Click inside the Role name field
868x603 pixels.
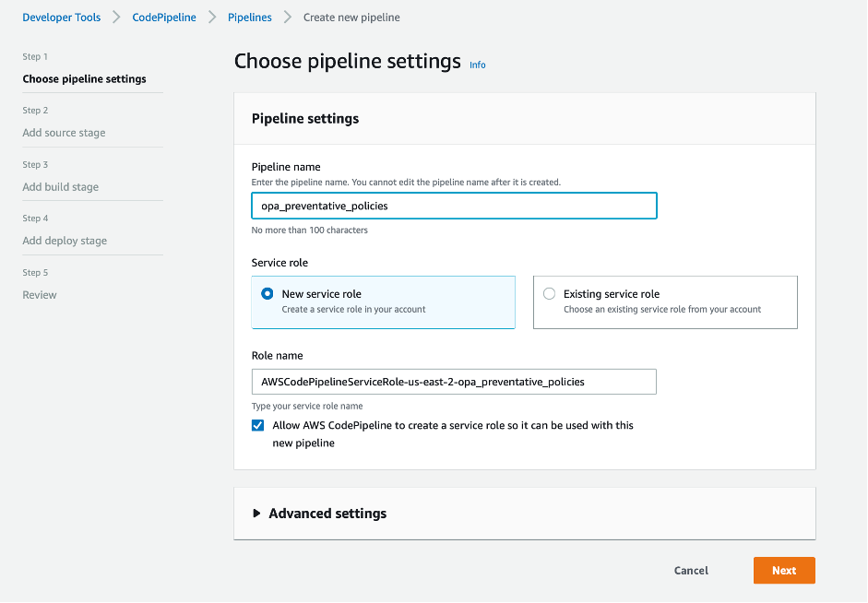coord(454,381)
